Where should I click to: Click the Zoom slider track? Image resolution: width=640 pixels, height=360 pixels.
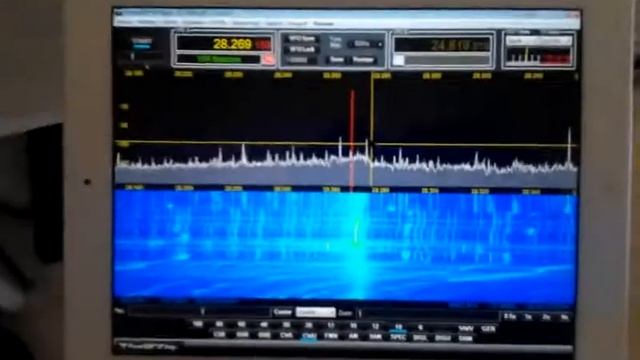point(428,314)
